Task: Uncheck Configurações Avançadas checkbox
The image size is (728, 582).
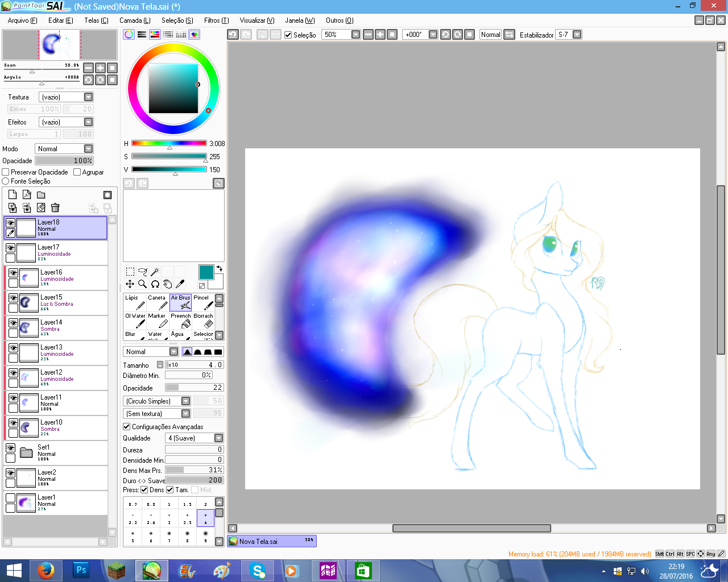Action: click(x=127, y=427)
